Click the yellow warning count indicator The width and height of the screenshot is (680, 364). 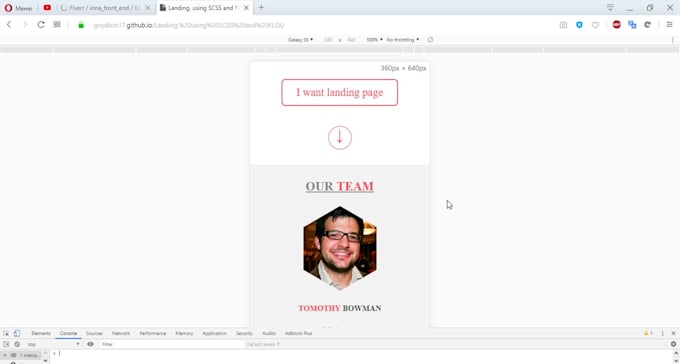(x=648, y=333)
